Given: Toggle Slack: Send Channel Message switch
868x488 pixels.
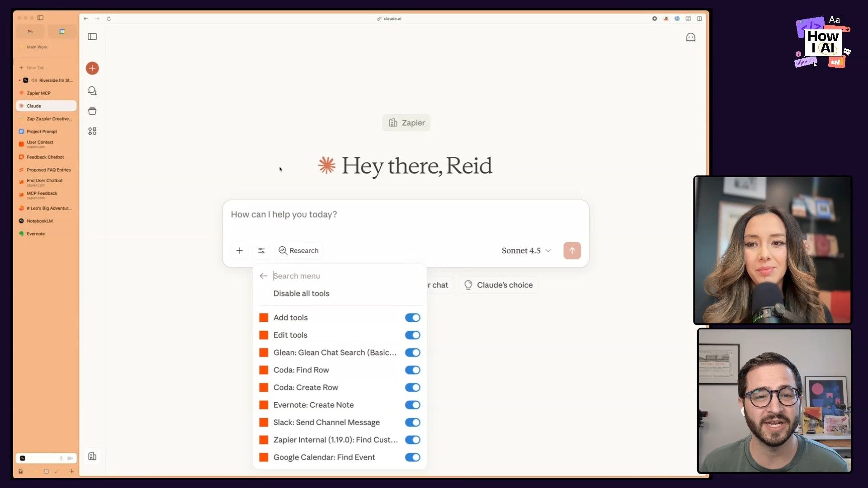Looking at the screenshot, I should click(x=412, y=422).
